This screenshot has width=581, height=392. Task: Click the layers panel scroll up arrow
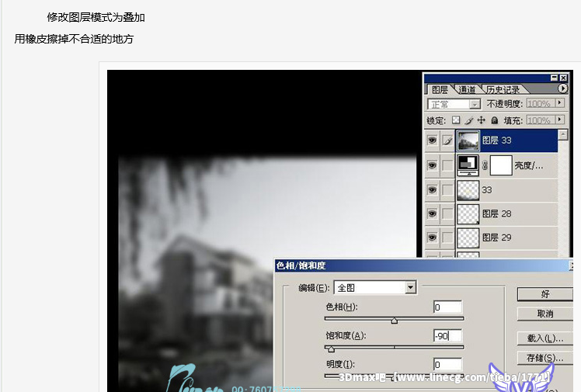(563, 134)
